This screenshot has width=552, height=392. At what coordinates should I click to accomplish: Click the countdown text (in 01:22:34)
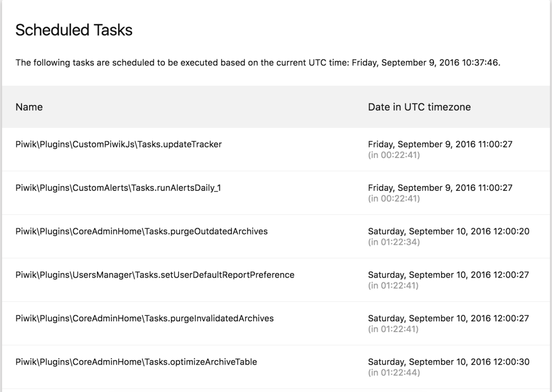pyautogui.click(x=394, y=242)
